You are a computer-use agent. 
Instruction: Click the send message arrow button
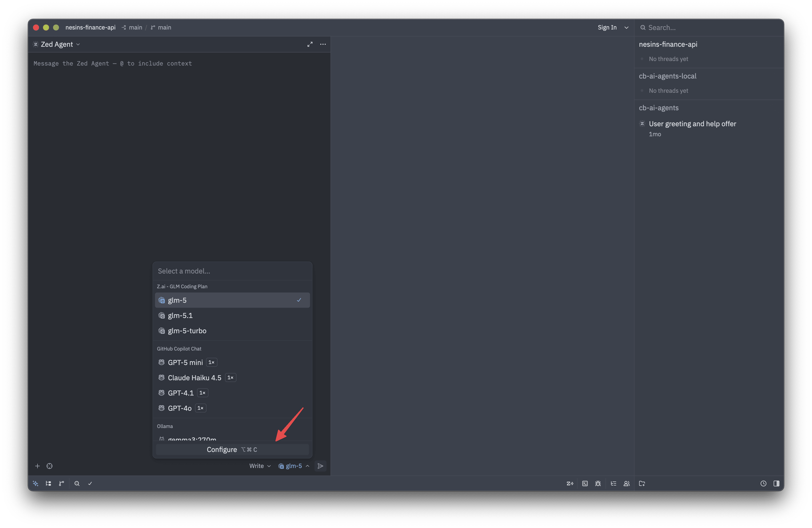pyautogui.click(x=320, y=466)
